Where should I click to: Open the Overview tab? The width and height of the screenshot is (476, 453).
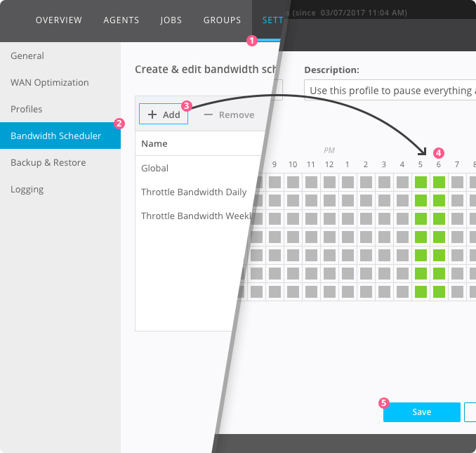58,20
